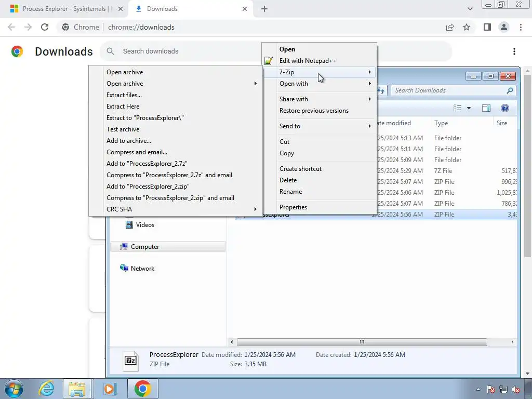Expand the CRC SHA submenu

[176, 209]
